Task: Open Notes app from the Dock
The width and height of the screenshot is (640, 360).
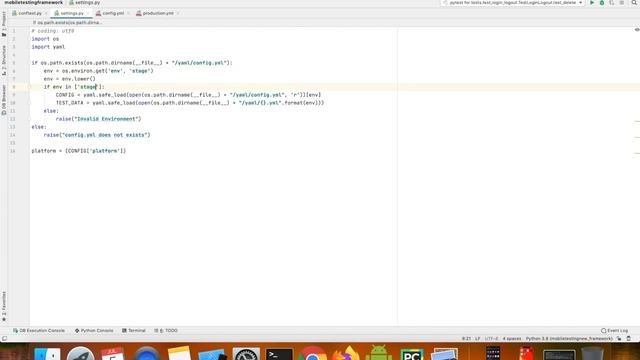Action: (179, 353)
